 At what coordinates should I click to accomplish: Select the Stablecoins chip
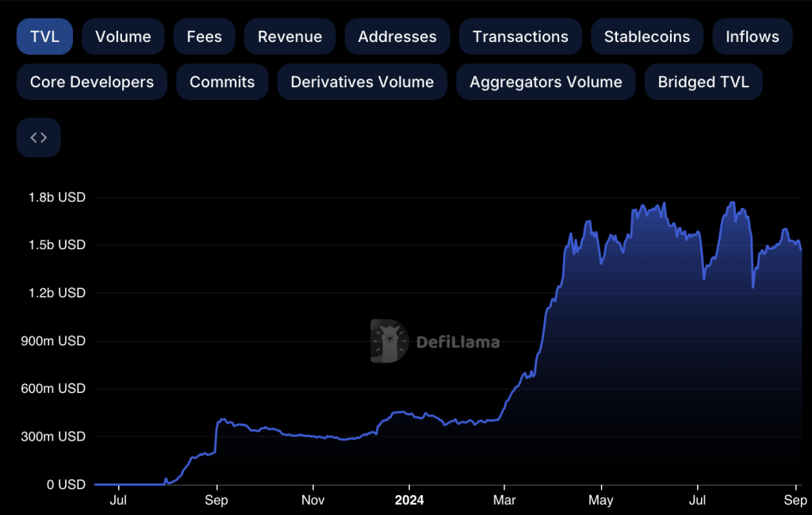tap(647, 37)
